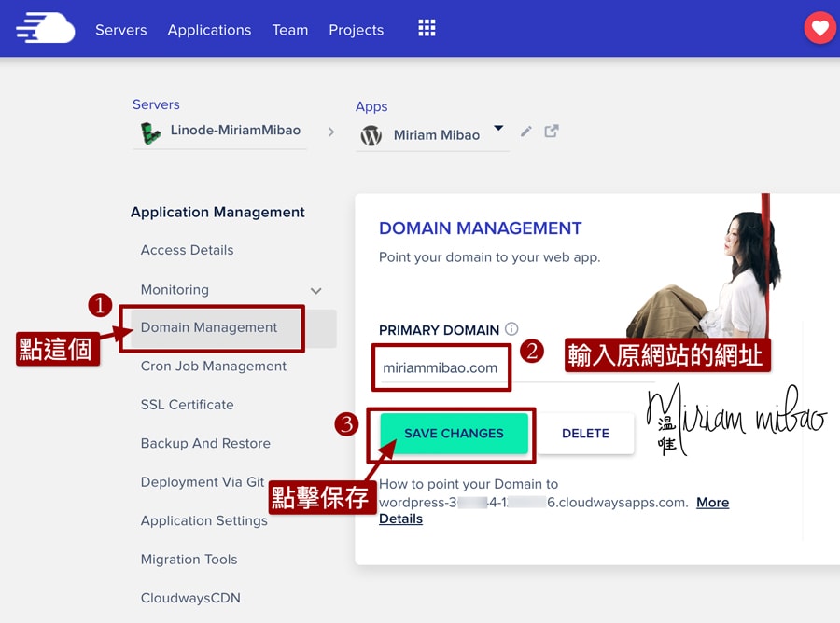Screen dimensions: 840x623
Task: Click the Linode server icon
Action: (x=150, y=132)
